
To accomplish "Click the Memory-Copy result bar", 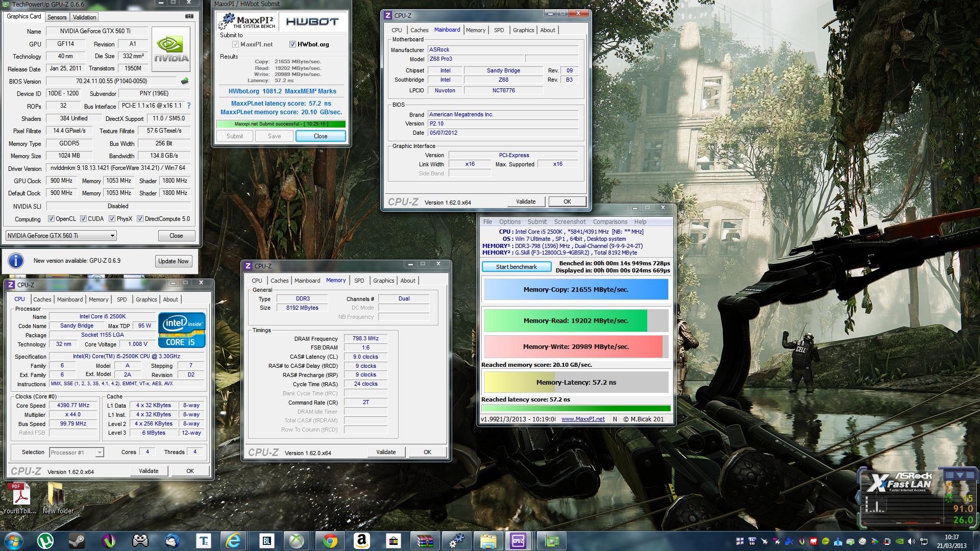I will pyautogui.click(x=576, y=289).
